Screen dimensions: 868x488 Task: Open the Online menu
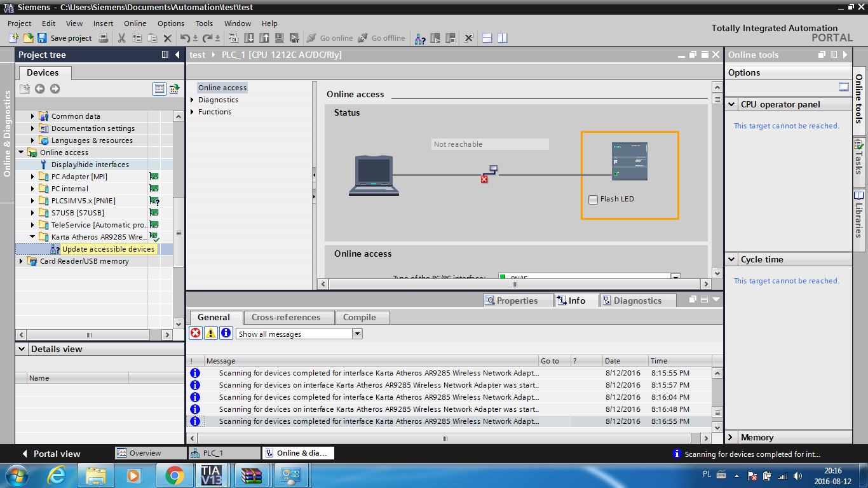click(135, 24)
